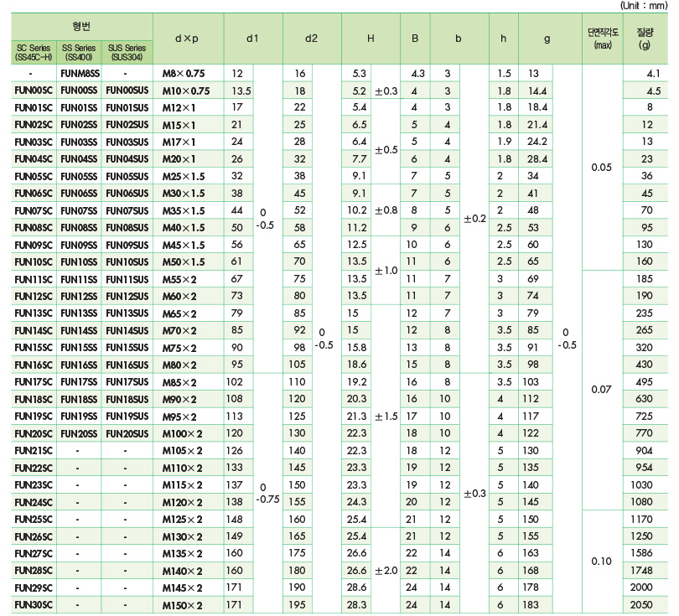This screenshot has width=679, height=616.
Task: Select model cell "FUN21SC"
Action: [34, 451]
